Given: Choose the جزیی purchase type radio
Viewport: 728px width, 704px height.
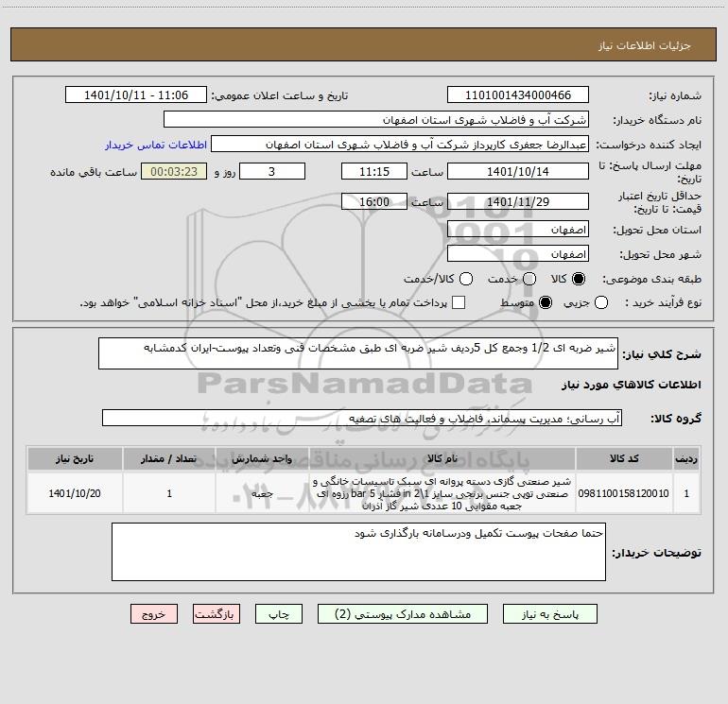Looking at the screenshot, I should point(600,302).
